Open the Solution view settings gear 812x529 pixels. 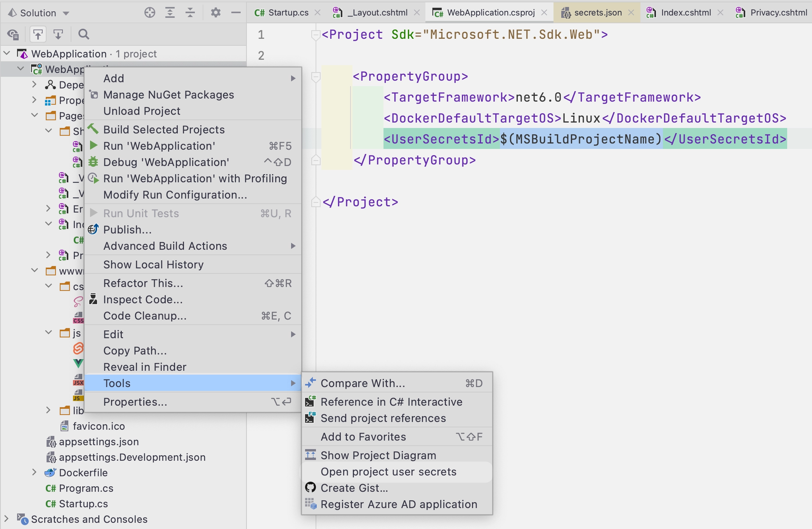(215, 13)
